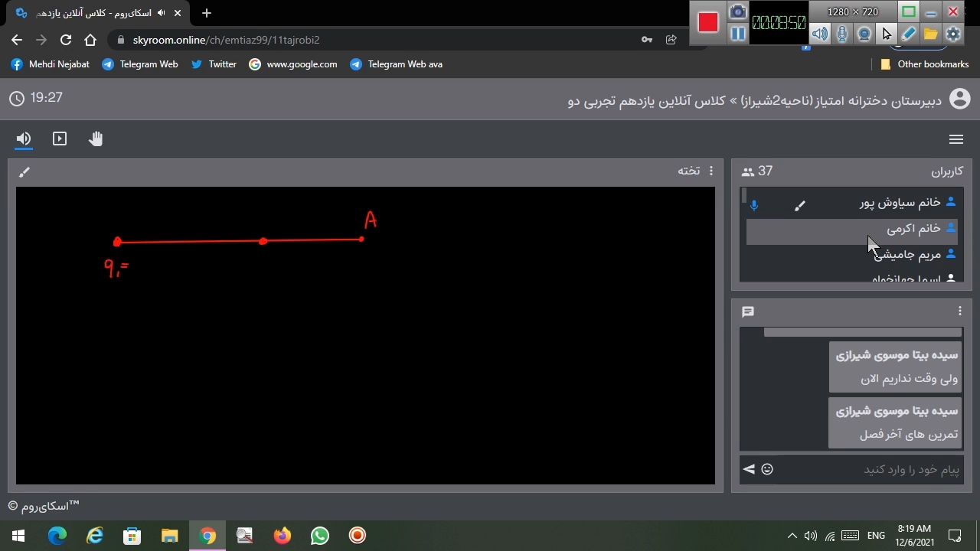Viewport: 980px width, 551px height.
Task: Open the Skyroom hamburger menu
Action: click(x=955, y=139)
